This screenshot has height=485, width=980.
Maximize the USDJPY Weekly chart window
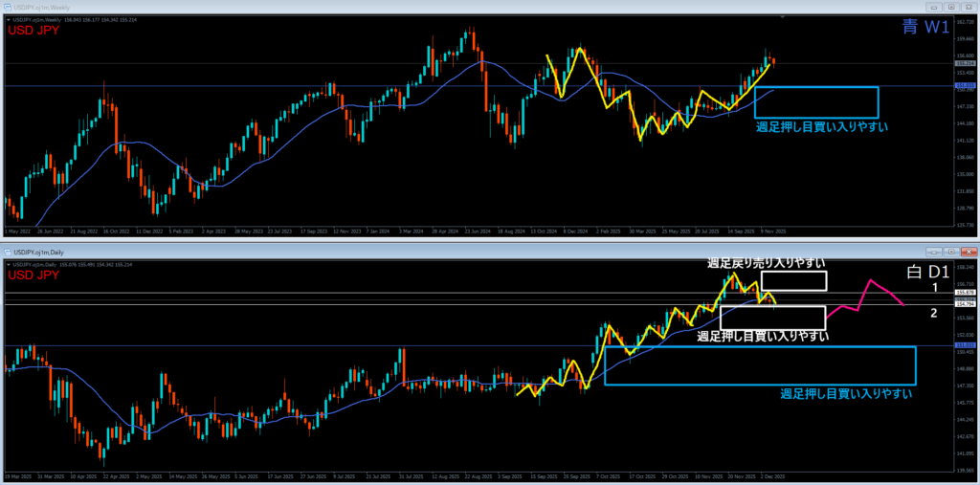[x=950, y=6]
